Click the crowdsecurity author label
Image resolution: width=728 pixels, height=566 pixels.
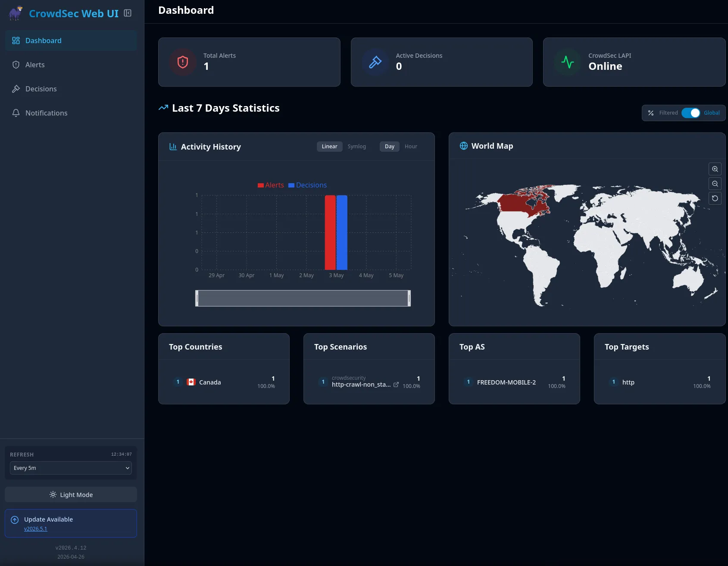coord(349,378)
